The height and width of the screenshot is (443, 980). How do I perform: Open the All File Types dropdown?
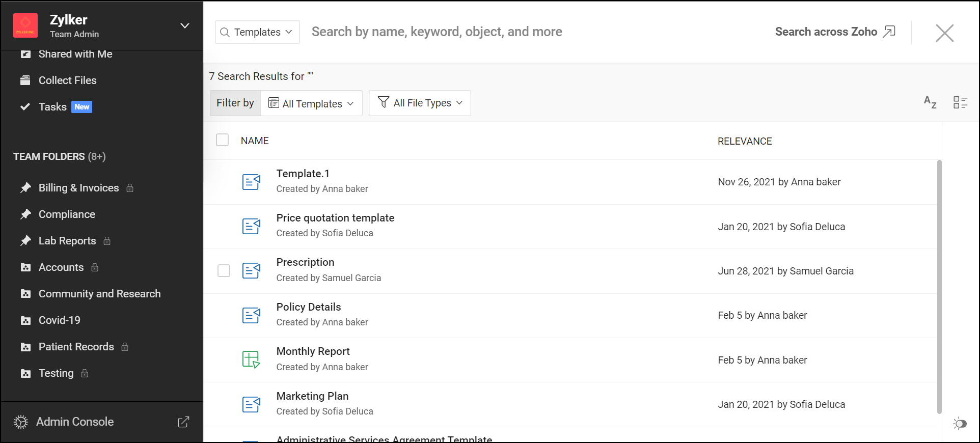420,103
